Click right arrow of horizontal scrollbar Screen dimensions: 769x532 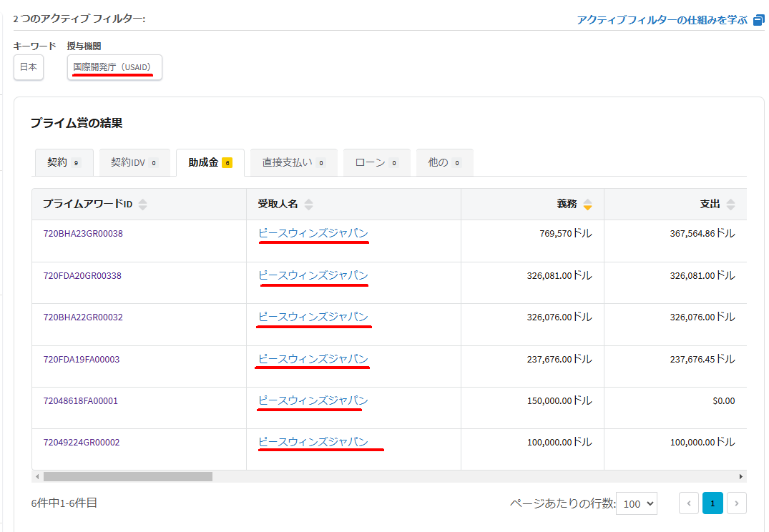click(x=741, y=476)
